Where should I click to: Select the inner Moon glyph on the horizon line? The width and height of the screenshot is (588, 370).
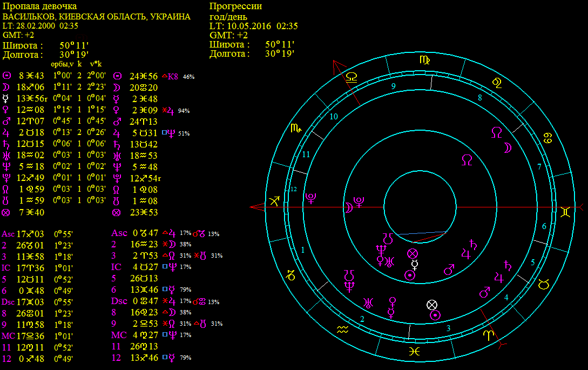point(349,207)
